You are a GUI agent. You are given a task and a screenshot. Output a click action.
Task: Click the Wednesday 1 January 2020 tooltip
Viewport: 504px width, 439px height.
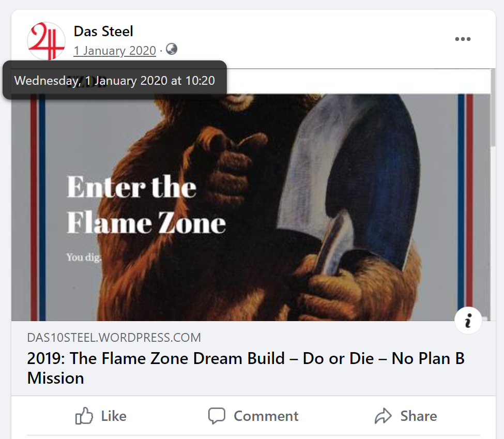click(x=114, y=81)
